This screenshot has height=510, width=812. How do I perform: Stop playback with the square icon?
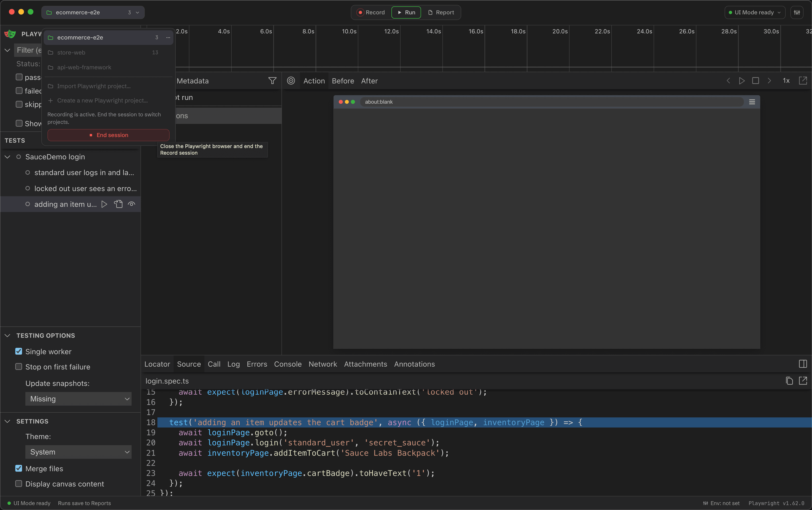click(755, 81)
